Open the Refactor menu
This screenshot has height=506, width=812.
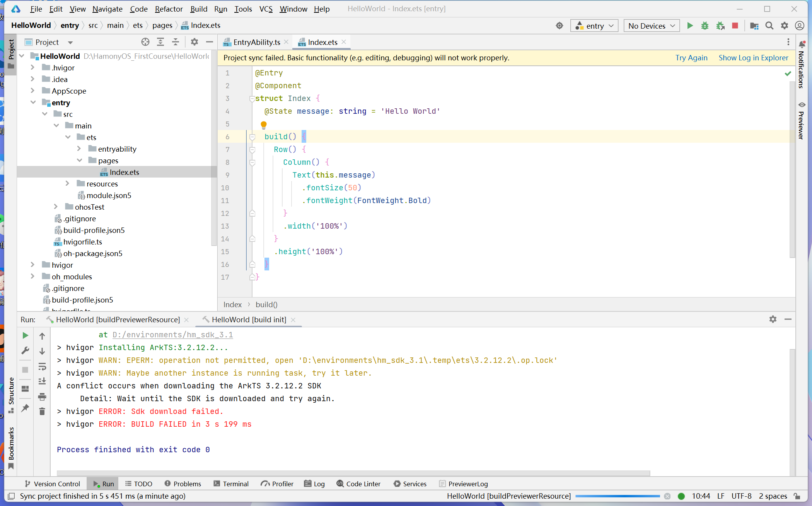[169, 9]
